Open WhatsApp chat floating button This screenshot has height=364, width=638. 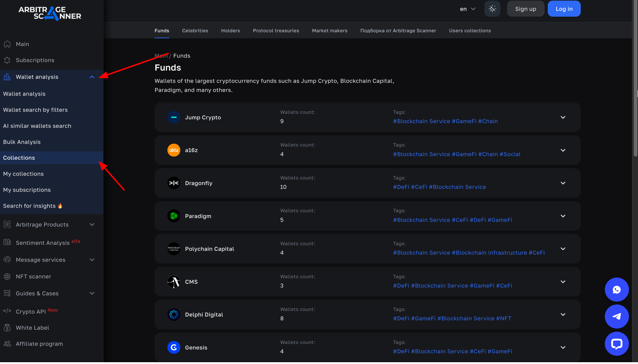(x=616, y=290)
